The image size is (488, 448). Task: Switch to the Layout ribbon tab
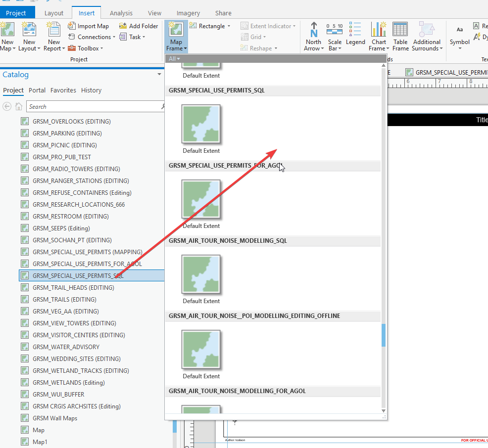point(54,13)
